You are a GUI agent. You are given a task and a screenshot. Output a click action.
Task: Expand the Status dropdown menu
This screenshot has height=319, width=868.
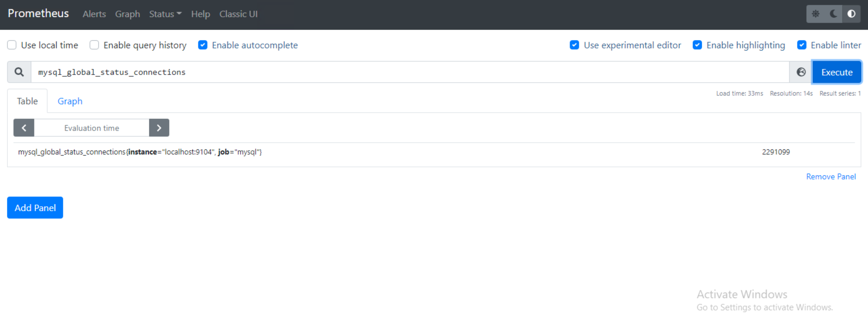tap(165, 14)
